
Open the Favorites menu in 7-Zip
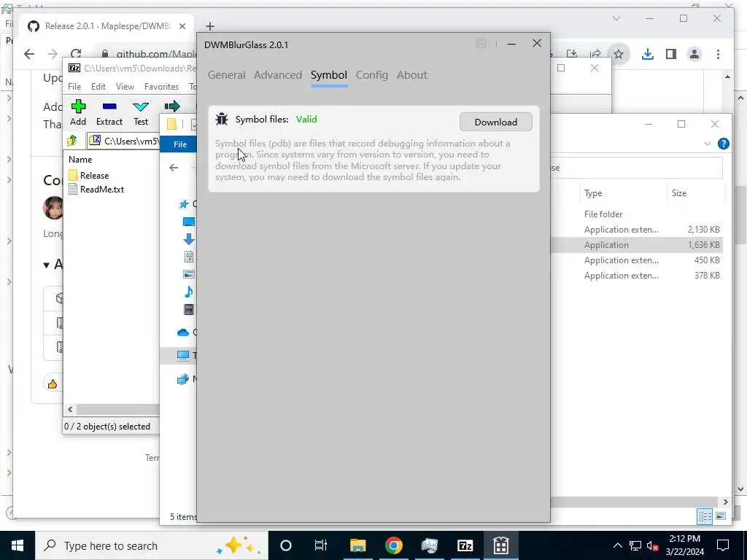click(161, 87)
